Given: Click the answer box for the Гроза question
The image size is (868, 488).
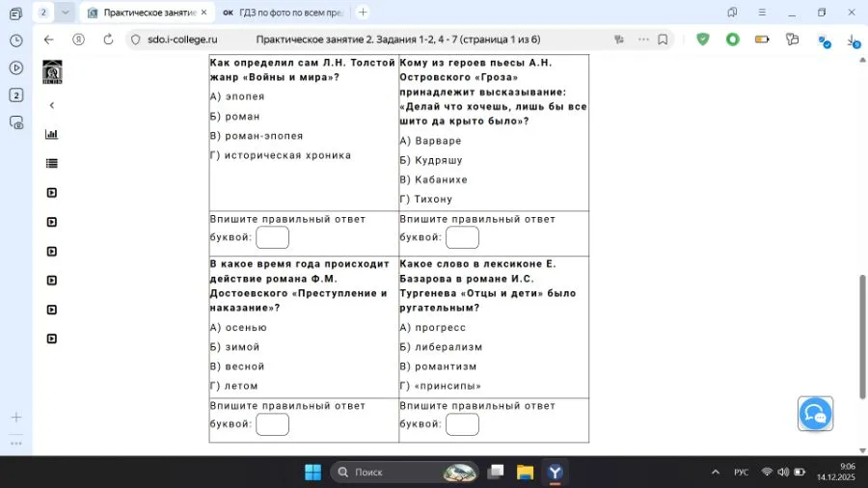Looking at the screenshot, I should point(462,237).
